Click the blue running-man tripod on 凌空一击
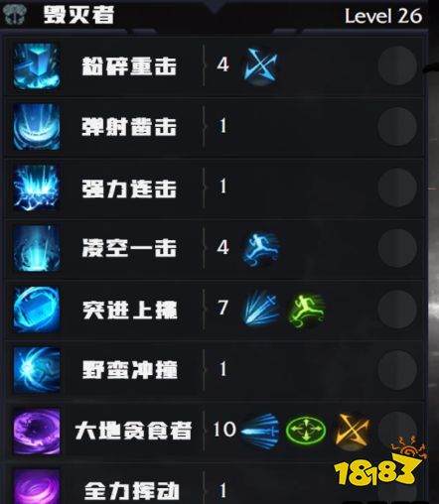The height and width of the screenshot is (504, 439). tap(260, 248)
